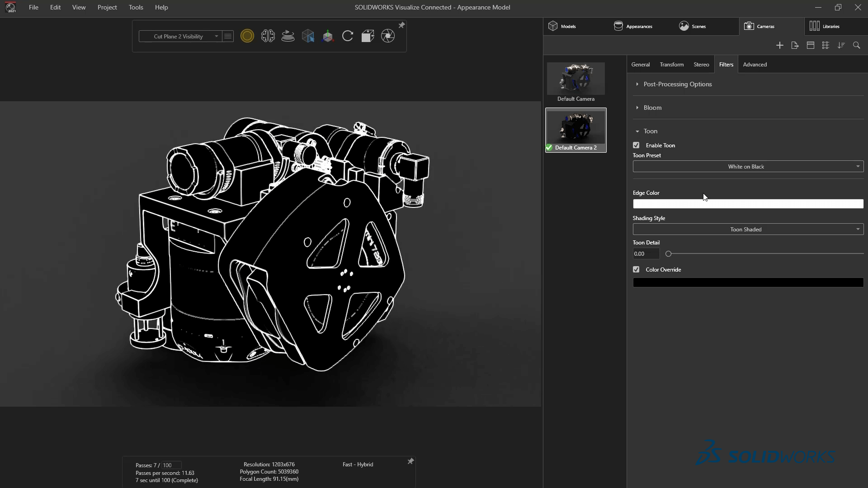The height and width of the screenshot is (488, 868).
Task: Click the blue cube selection tool icon
Action: coord(308,36)
